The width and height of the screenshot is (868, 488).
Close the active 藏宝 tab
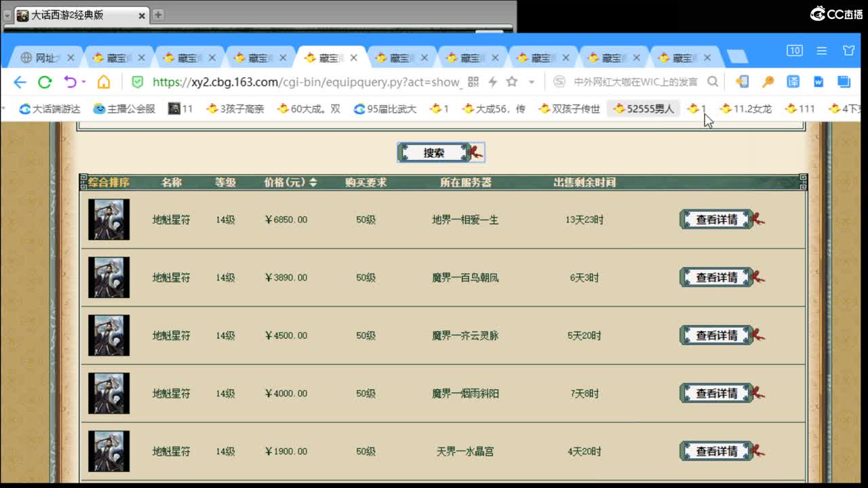(353, 58)
